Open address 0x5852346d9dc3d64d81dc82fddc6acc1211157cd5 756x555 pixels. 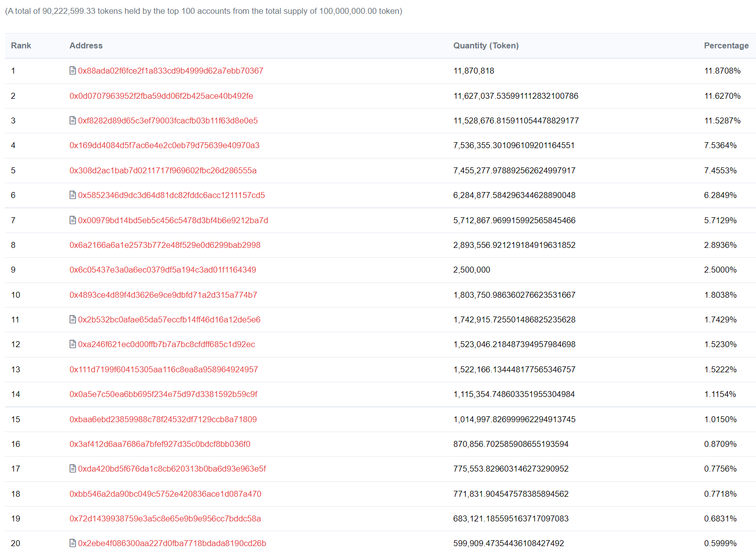(171, 195)
